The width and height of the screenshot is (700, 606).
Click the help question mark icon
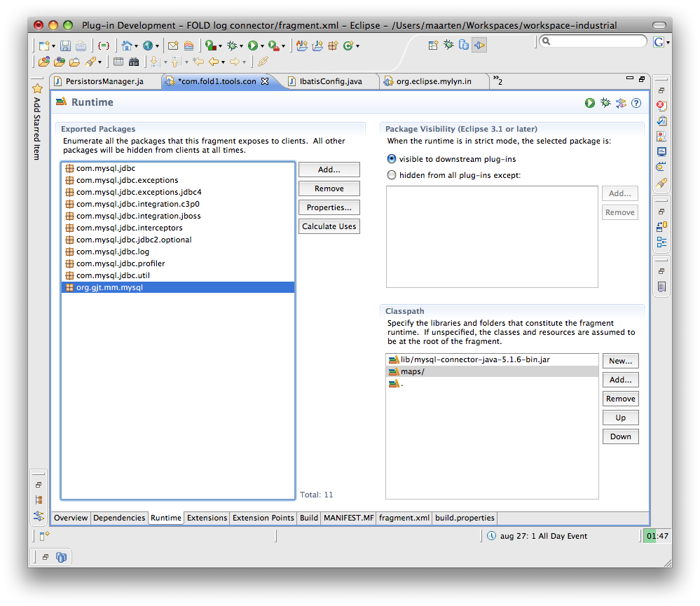coord(637,103)
